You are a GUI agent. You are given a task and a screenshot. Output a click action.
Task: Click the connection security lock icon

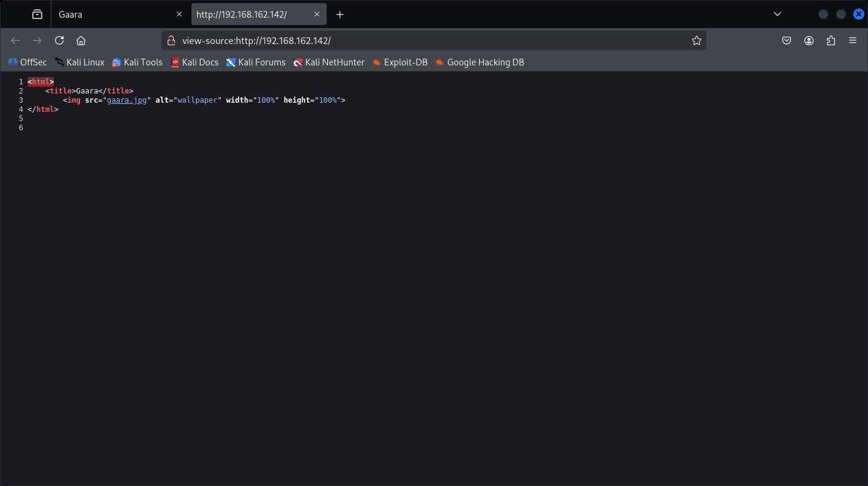pos(171,40)
